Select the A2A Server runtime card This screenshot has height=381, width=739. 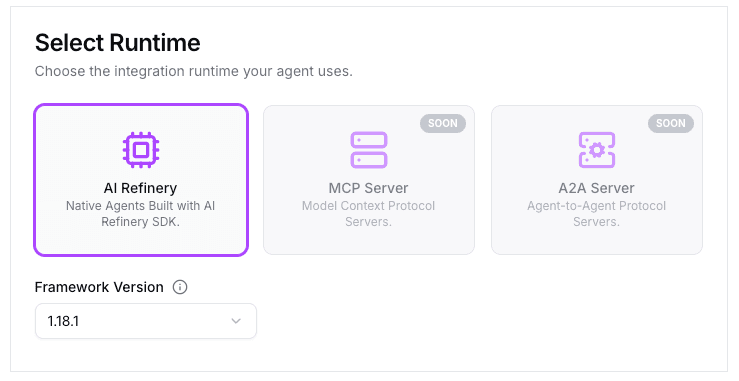click(x=597, y=180)
